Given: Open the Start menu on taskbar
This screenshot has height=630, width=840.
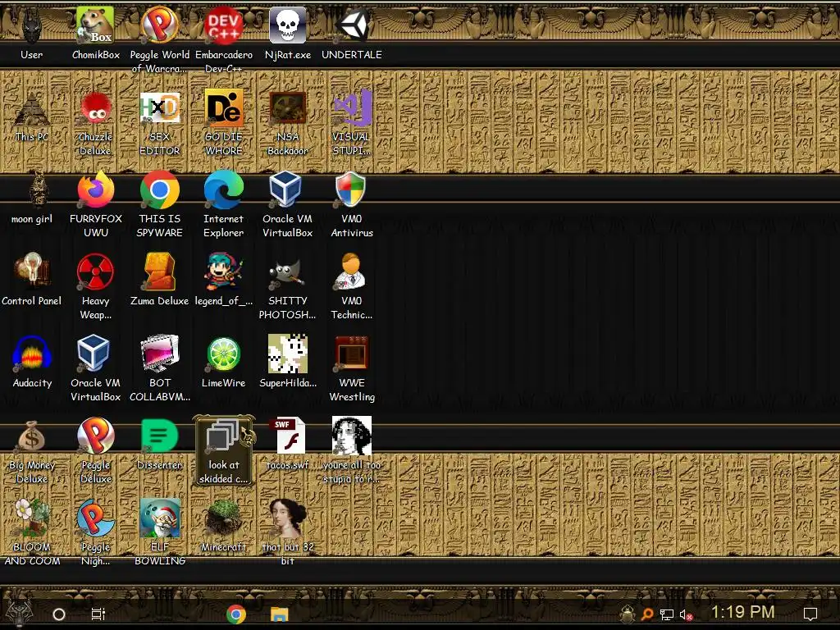Looking at the screenshot, I should (x=19, y=613).
